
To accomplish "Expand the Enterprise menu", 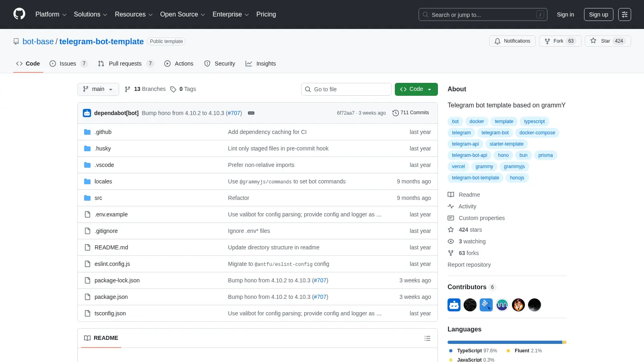I will pyautogui.click(x=231, y=14).
